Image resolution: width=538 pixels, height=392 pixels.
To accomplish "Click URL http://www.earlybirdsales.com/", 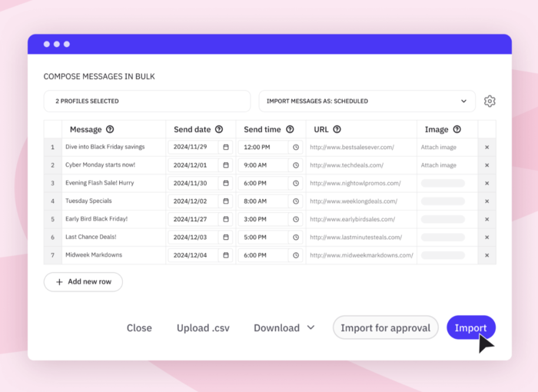I will (352, 219).
